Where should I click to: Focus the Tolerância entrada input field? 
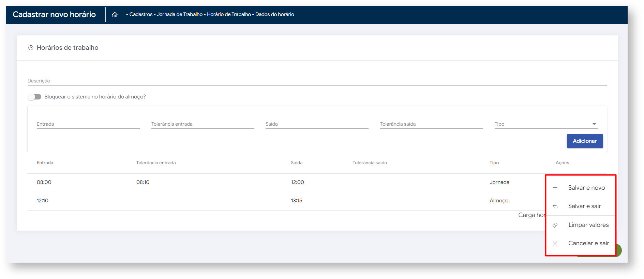pos(203,124)
